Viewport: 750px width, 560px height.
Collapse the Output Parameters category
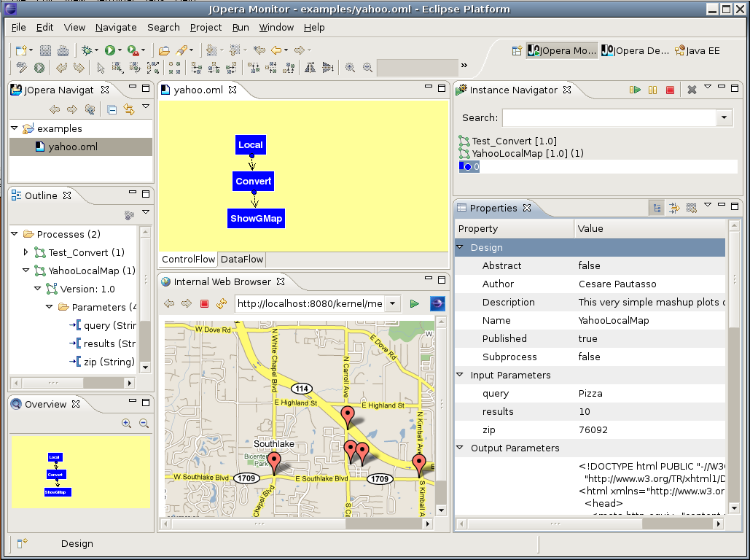tap(460, 448)
